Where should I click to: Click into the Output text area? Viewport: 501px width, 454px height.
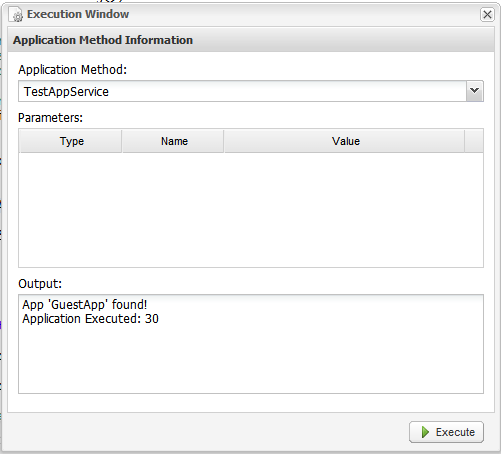click(x=251, y=344)
